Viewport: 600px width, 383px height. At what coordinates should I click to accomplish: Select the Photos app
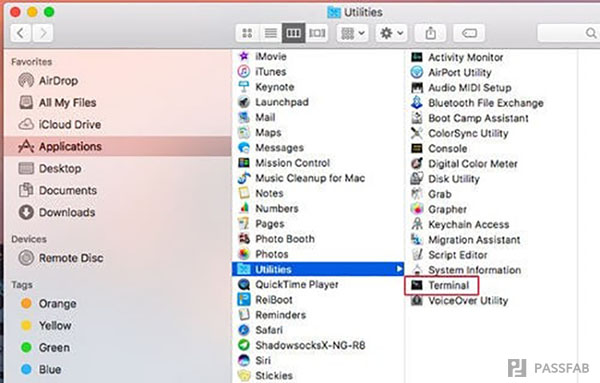[x=263, y=254]
